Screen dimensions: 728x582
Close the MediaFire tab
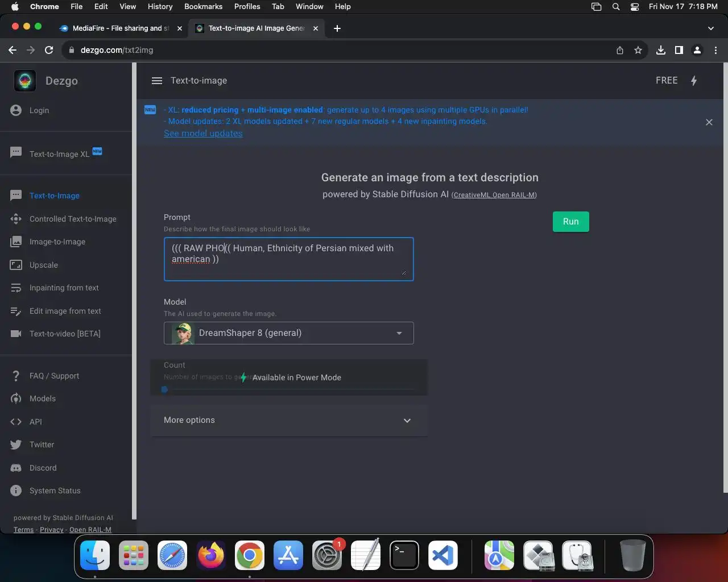coord(180,28)
